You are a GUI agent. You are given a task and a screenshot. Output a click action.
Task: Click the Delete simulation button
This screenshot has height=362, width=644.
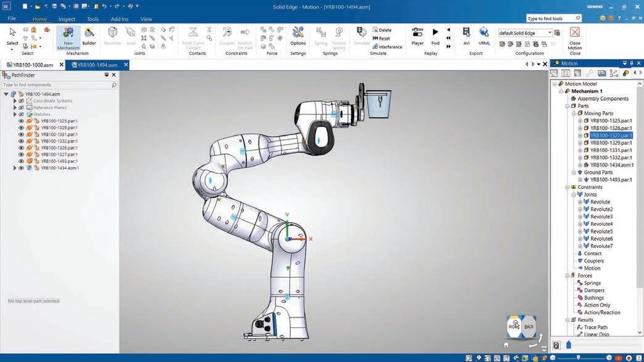382,30
